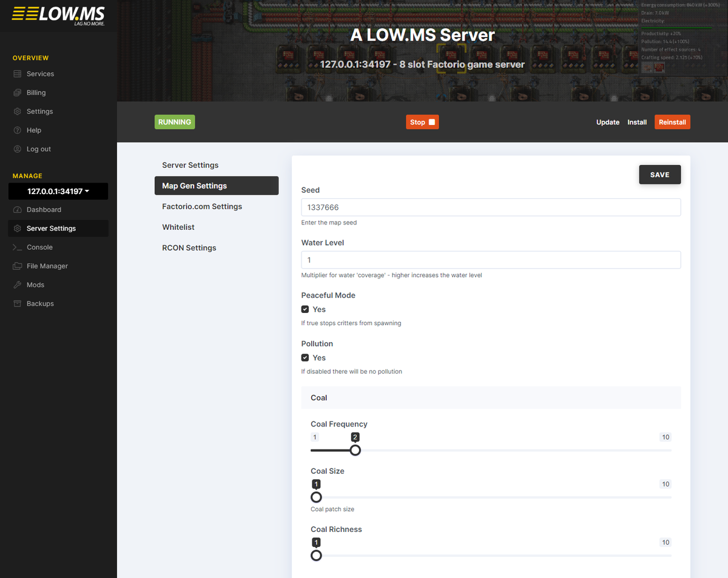Uncheck the Pollution option
The height and width of the screenshot is (578, 728).
[x=305, y=357]
